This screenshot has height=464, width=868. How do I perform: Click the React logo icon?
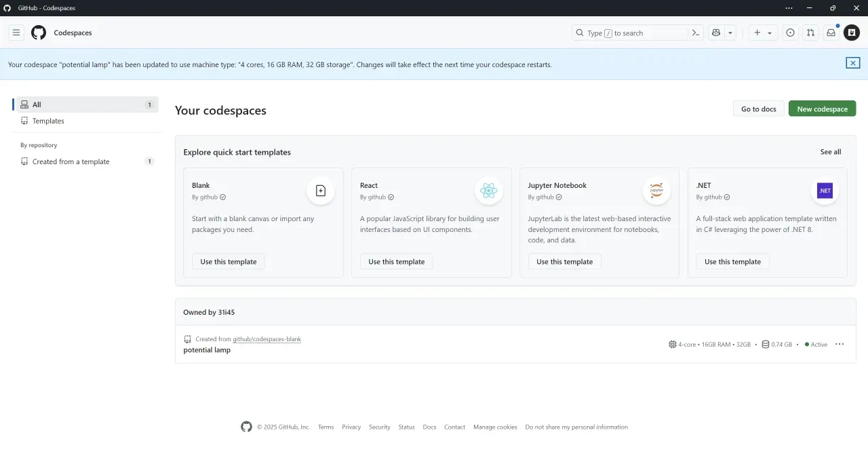tap(488, 191)
